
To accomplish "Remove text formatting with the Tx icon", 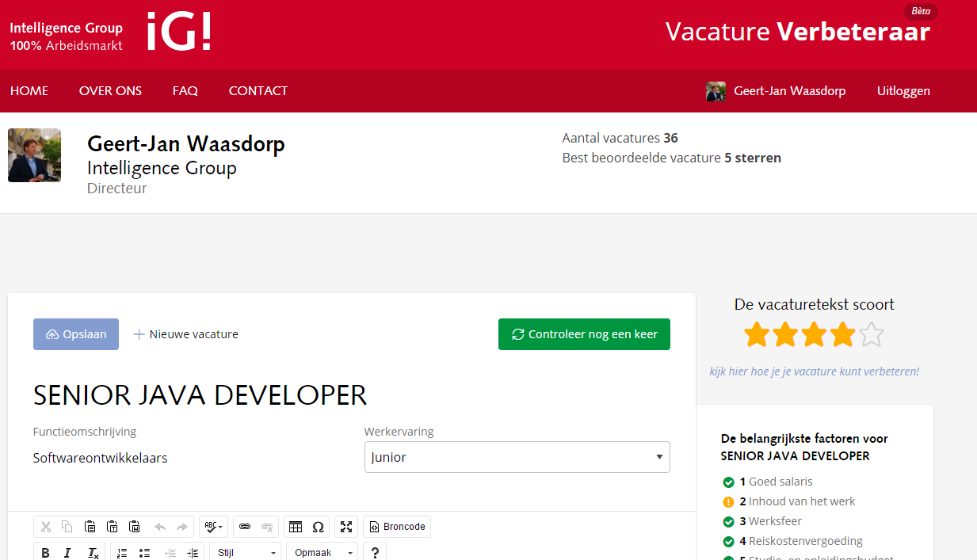I will point(93,552).
